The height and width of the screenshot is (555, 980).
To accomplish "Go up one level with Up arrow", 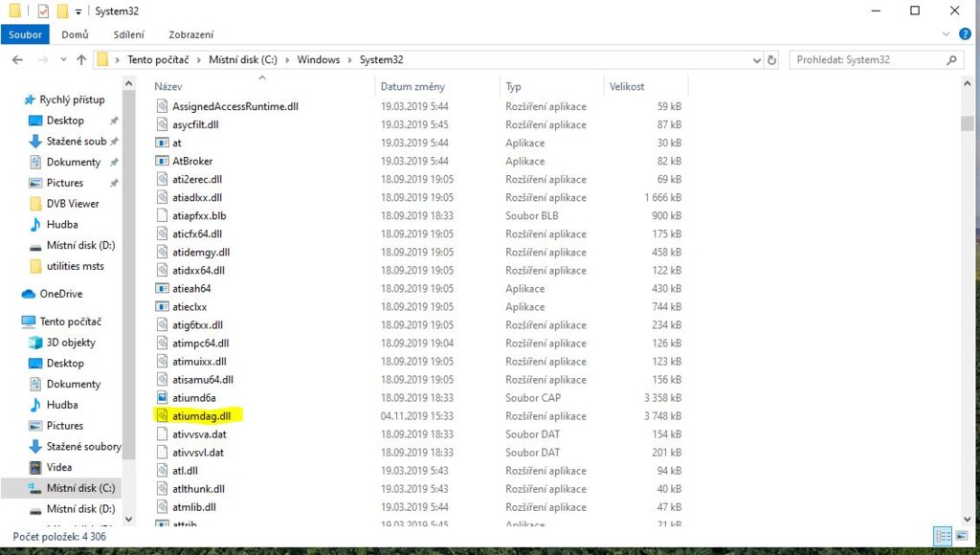I will point(81,59).
